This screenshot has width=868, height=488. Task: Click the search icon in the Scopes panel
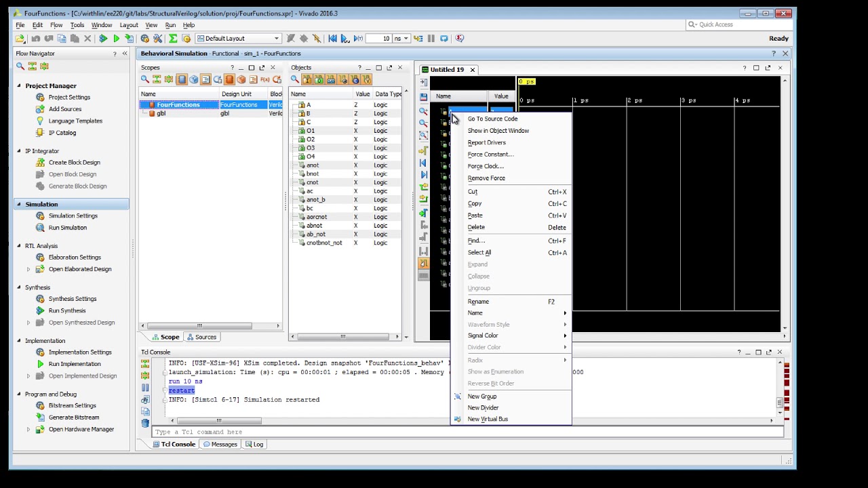145,79
